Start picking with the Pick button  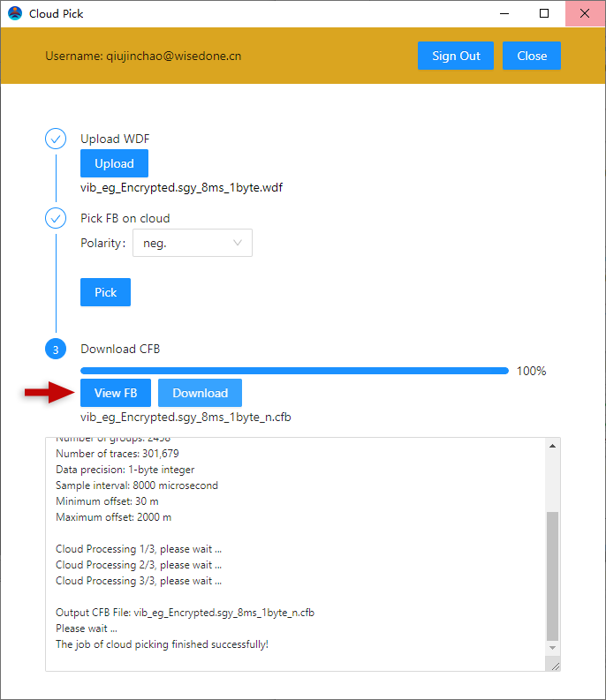[x=105, y=292]
